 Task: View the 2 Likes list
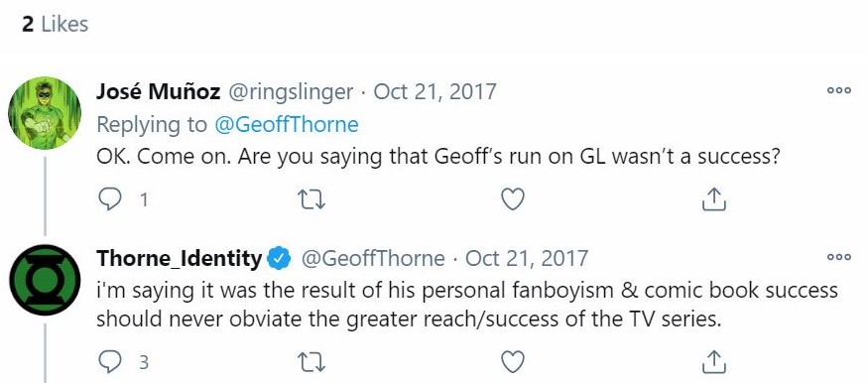pos(55,25)
